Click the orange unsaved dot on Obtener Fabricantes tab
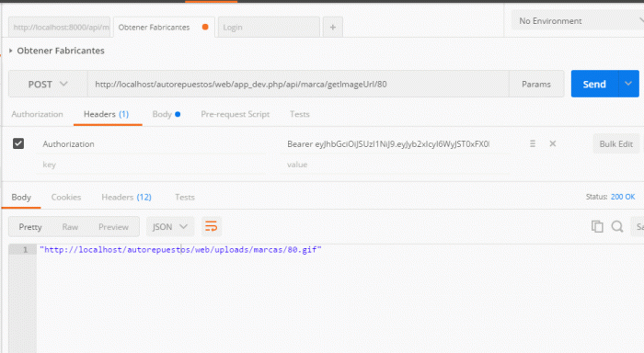644x353 pixels. [205, 27]
